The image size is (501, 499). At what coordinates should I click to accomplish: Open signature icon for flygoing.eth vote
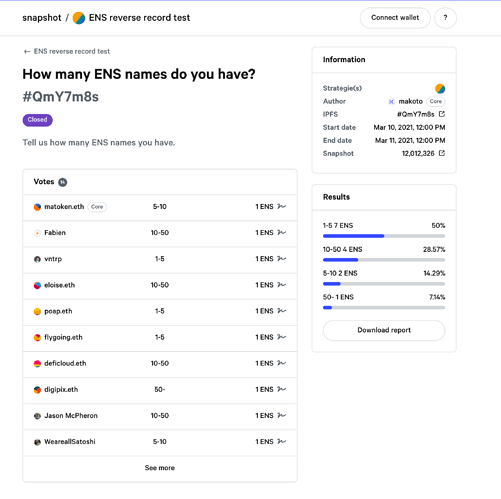282,337
